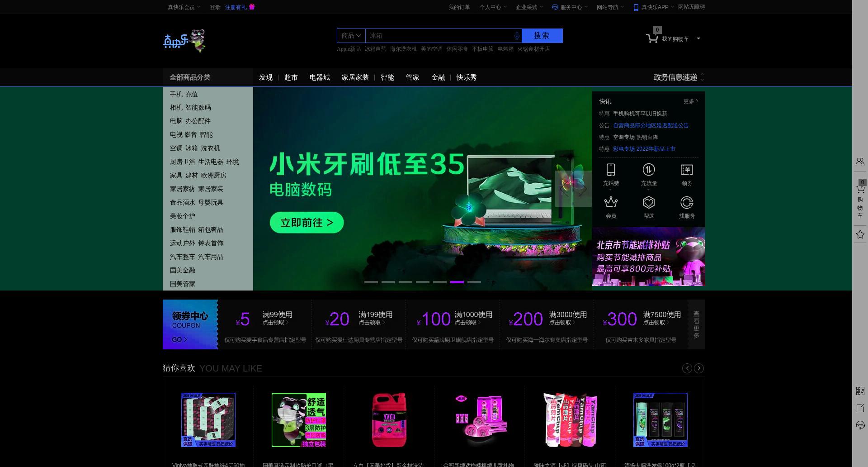Go to previous banner slide arrow
This screenshot has width=868, height=467.
pyautogui.click(x=564, y=189)
